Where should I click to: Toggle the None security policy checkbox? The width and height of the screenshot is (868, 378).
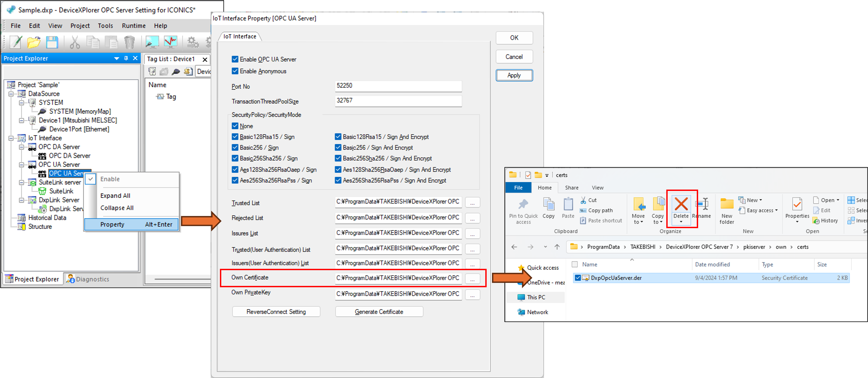click(x=235, y=126)
